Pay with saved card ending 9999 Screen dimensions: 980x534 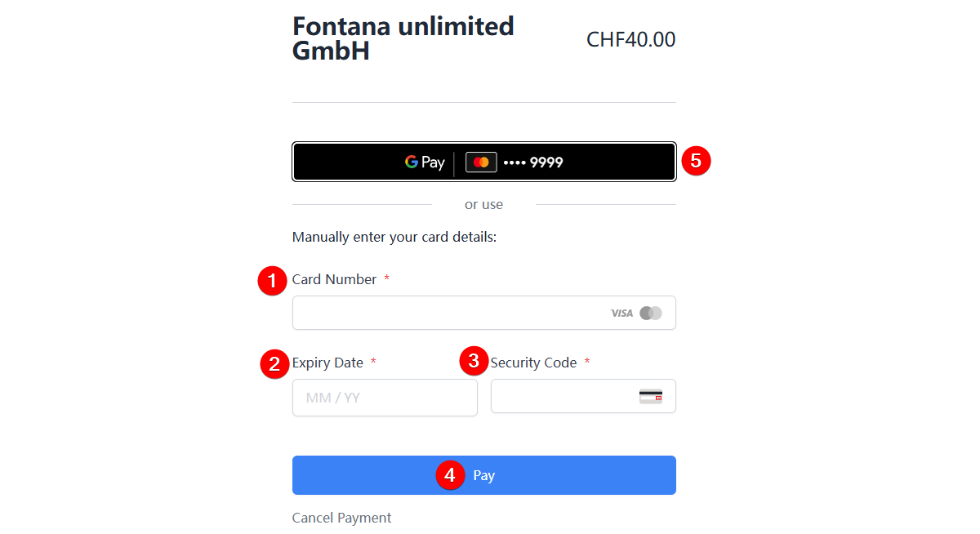click(532, 162)
